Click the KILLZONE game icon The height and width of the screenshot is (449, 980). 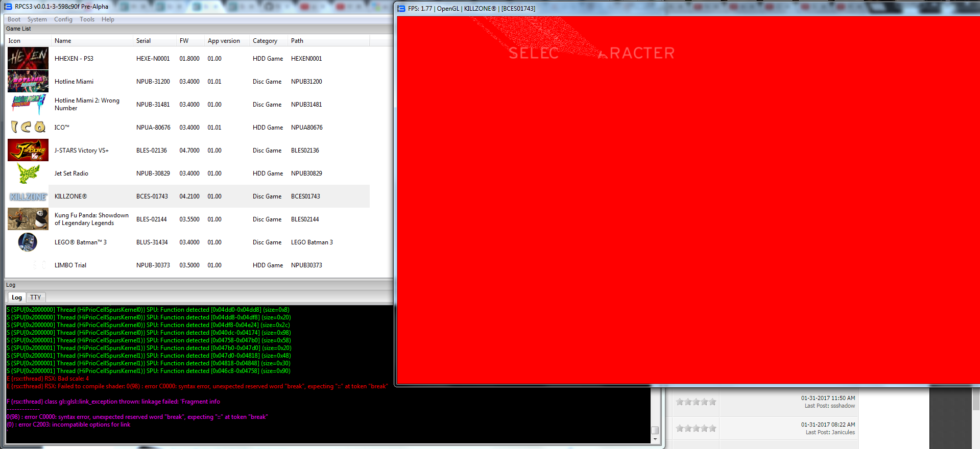coord(28,196)
